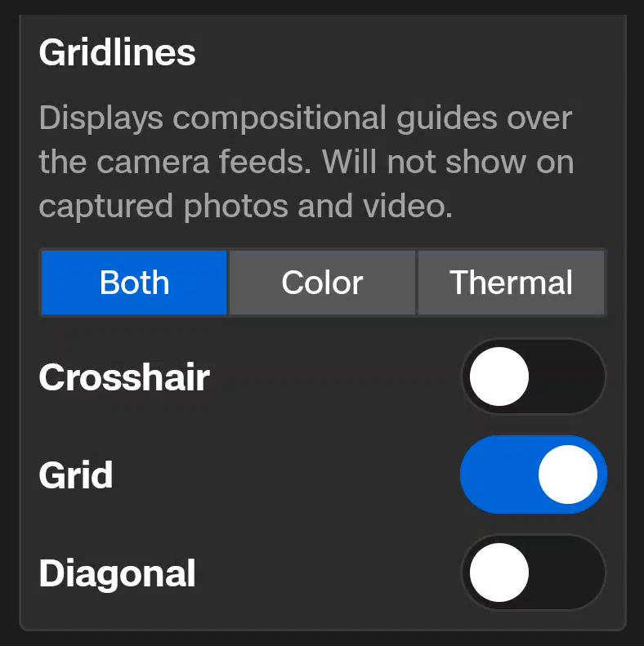Click the white knob of Diagonal switch
Viewport: 644px width, 646px height.
(499, 572)
